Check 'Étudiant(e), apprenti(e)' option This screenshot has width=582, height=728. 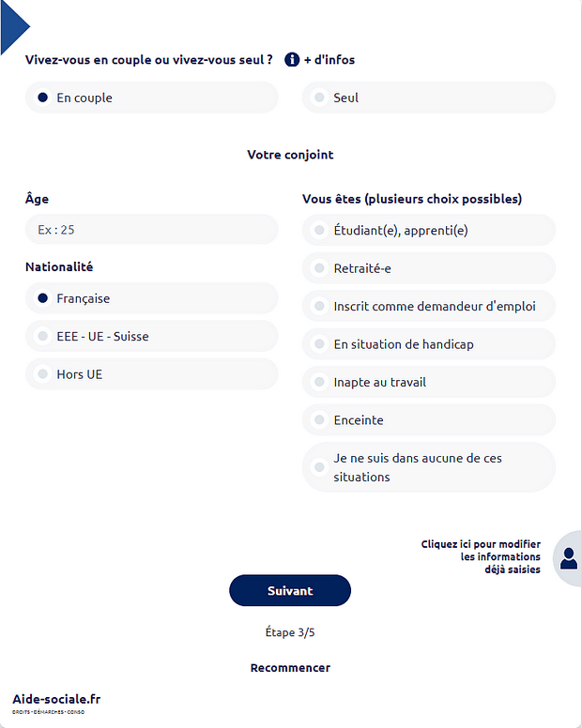click(x=320, y=230)
